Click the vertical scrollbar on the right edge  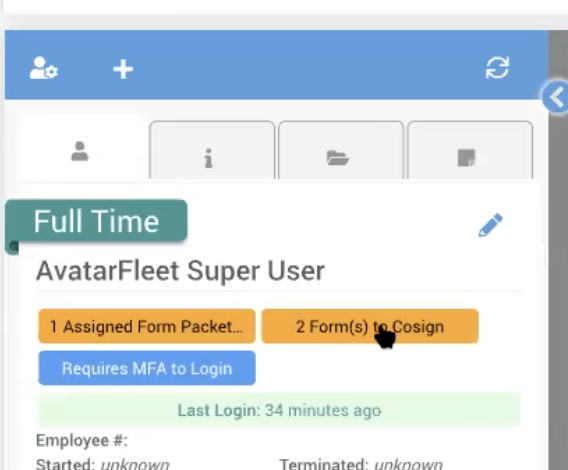tap(558, 254)
